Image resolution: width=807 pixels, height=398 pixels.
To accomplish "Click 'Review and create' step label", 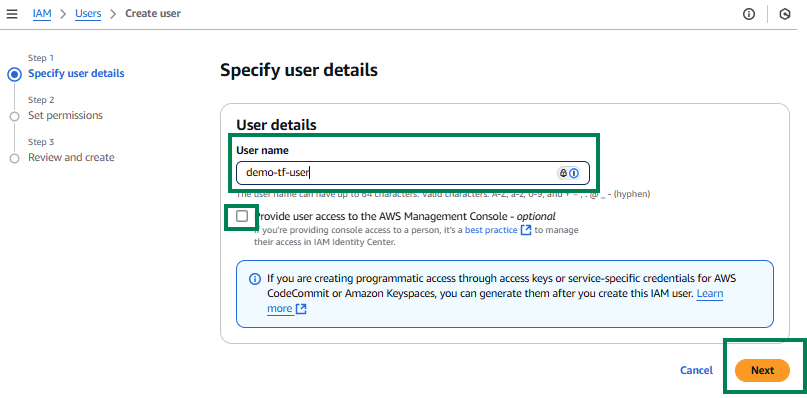I will tap(71, 157).
